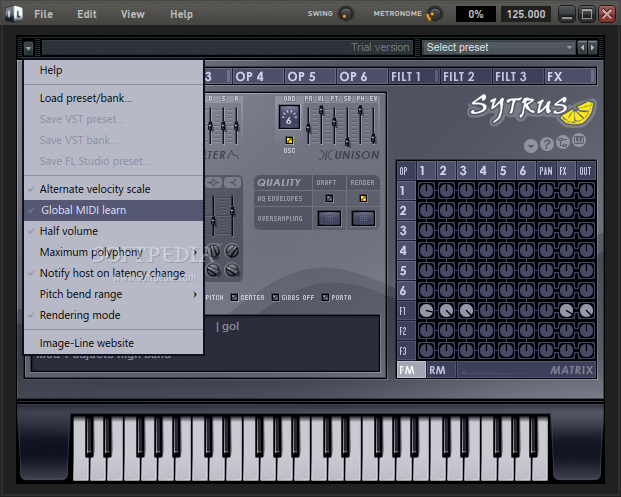Open the plugin options arrow next to Trial version
Image resolution: width=621 pixels, height=497 pixels.
28,48
